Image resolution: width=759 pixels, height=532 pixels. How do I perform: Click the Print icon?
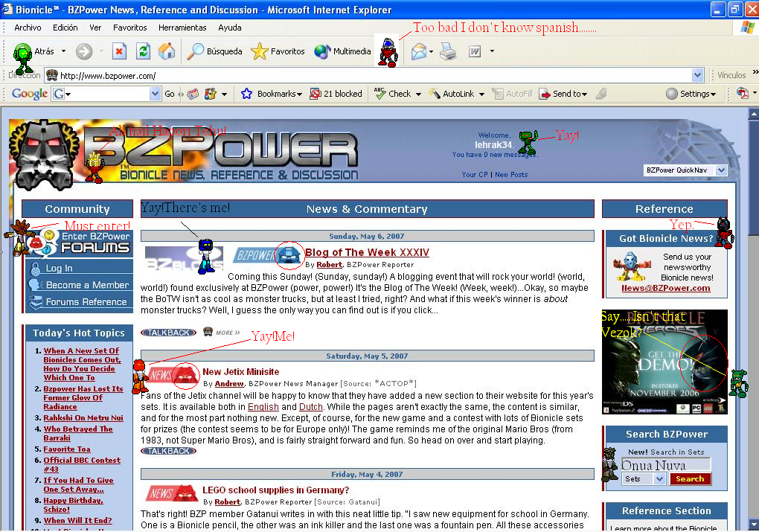point(448,51)
